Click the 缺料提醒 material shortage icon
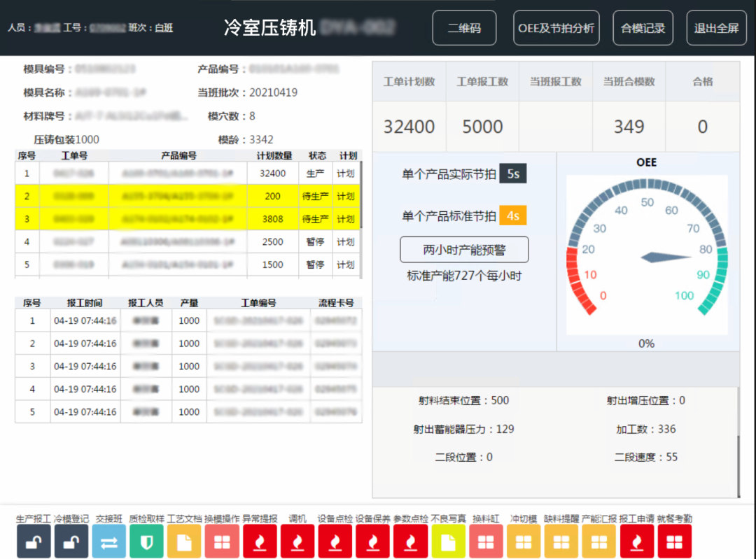The image size is (756, 559). [561, 541]
